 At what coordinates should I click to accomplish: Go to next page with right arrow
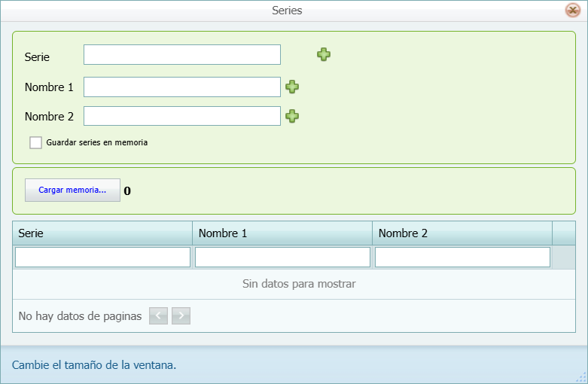pos(181,316)
